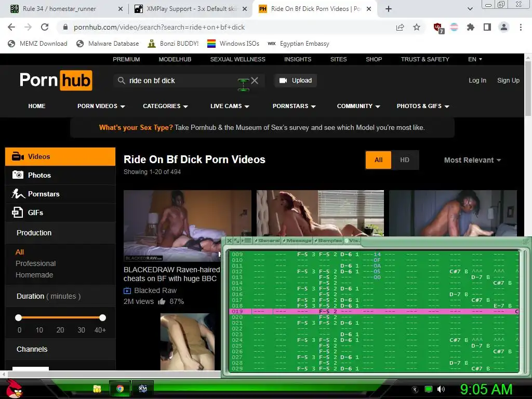Screen dimensions: 532x399
Task: Click the green monitor tray icon
Action: click(429, 389)
